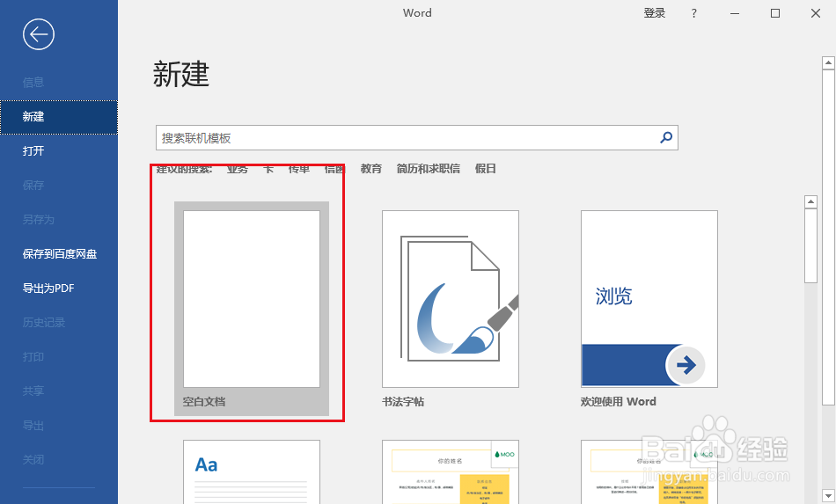
Task: Click suggested search 信函
Action: coord(334,169)
